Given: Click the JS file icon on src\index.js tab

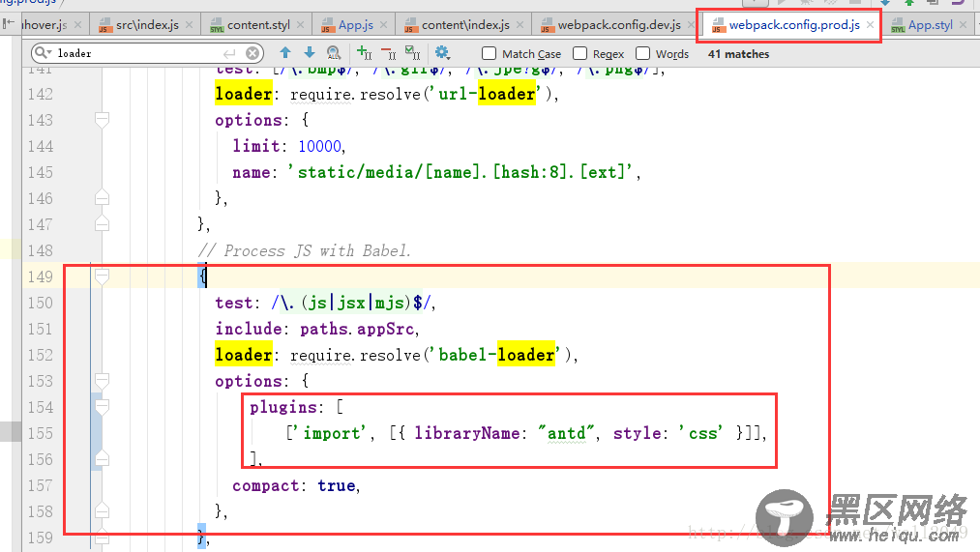Looking at the screenshot, I should (105, 25).
